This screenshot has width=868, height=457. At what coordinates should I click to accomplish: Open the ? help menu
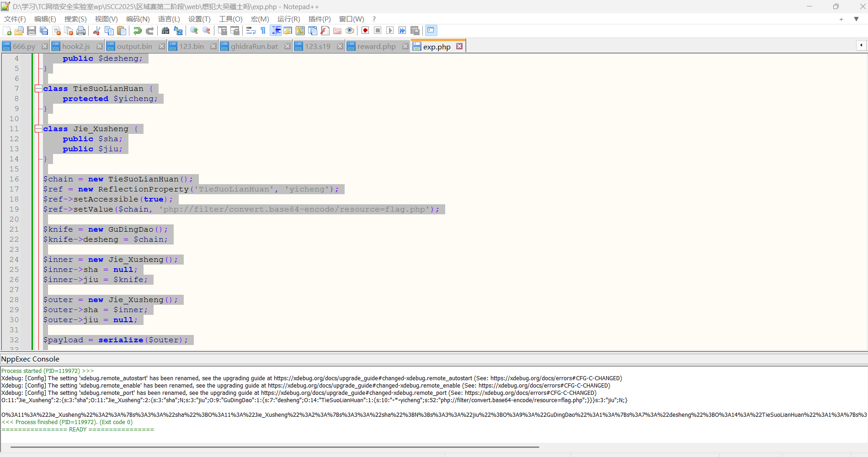[x=374, y=19]
